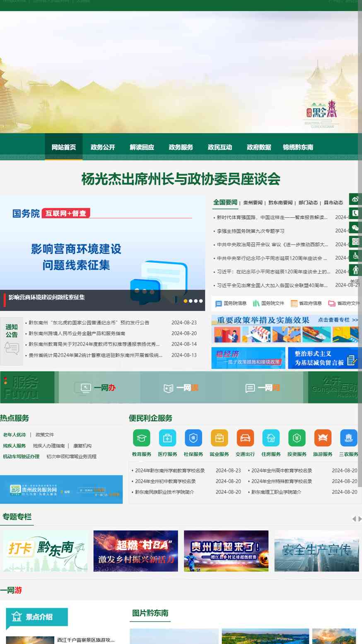Open the 旅游服务 orange icon
The width and height of the screenshot is (362, 644).
click(323, 438)
